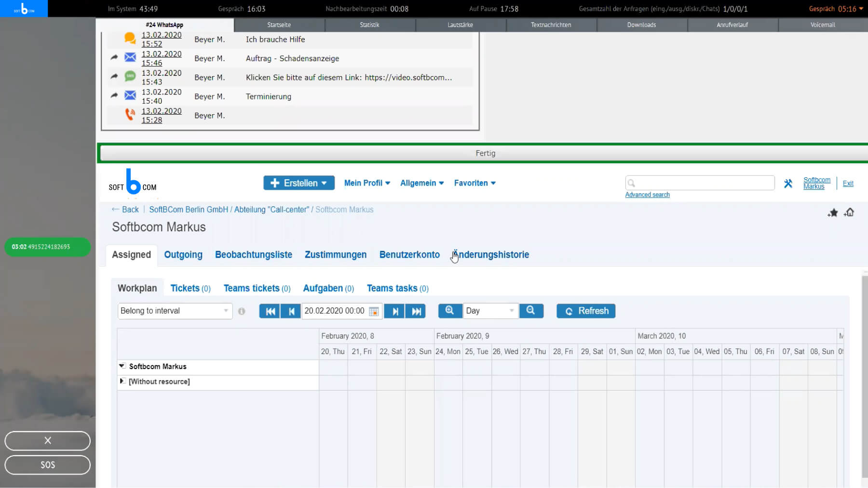868x488 pixels.
Task: Select the Lautstärke tab
Action: coord(460,25)
